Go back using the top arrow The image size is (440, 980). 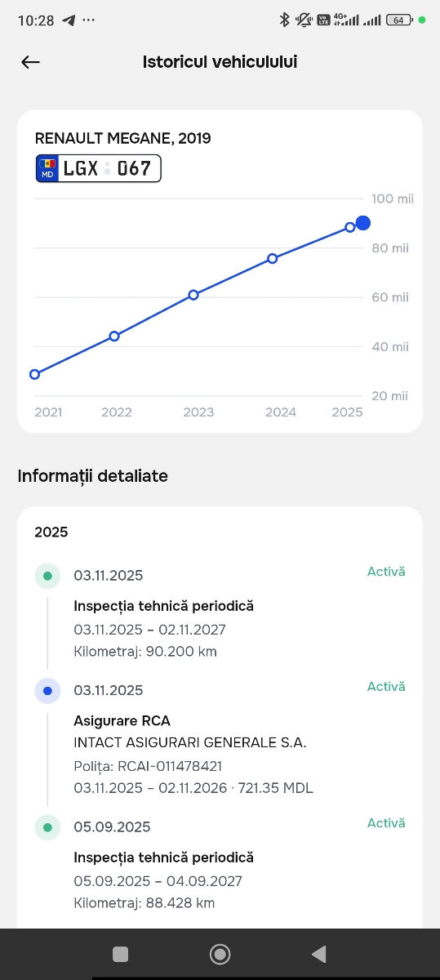pos(30,62)
